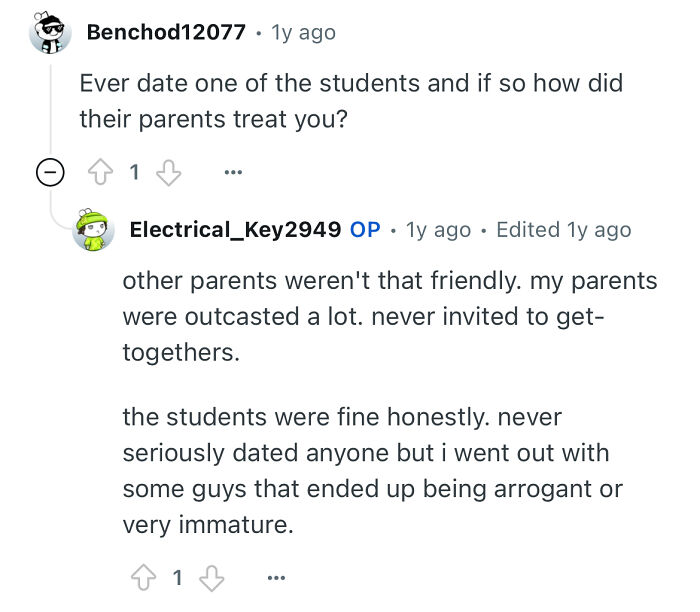The width and height of the screenshot is (700, 612).
Task: Click the vote count on Electrical_Key2949's reply
Action: 177,577
